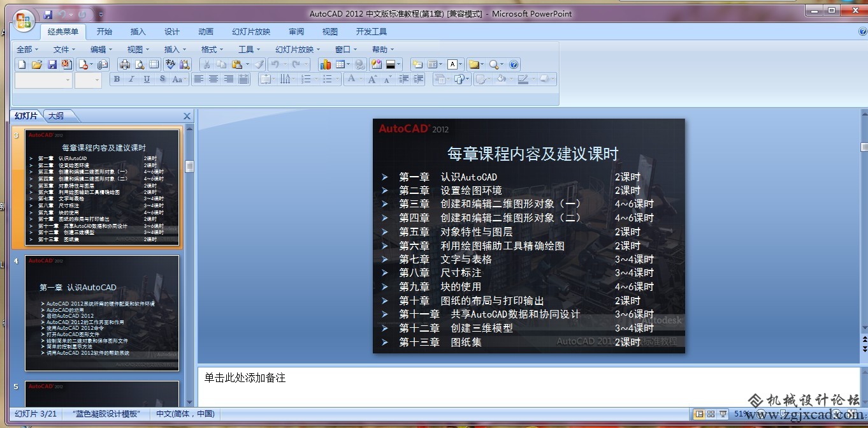Screen dimensions: 868x428
Task: Click the Increase Font Size icon
Action: point(372,79)
